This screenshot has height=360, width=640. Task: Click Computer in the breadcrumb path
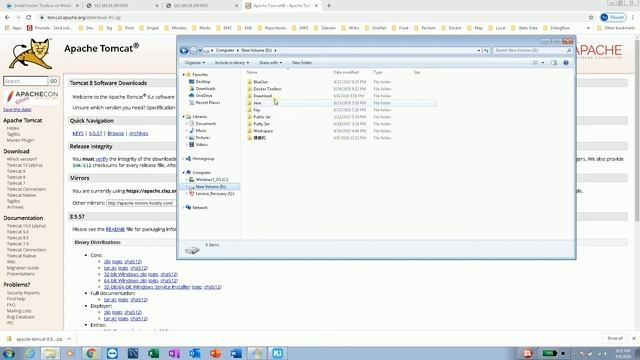point(225,50)
